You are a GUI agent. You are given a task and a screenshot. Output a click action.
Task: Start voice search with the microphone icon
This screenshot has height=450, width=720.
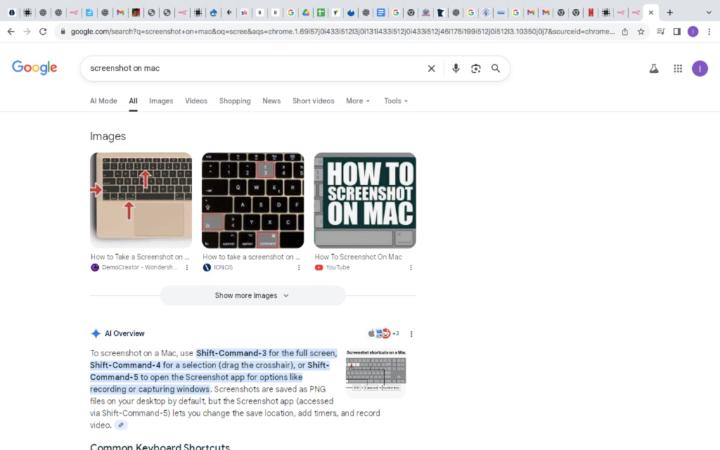(x=456, y=68)
